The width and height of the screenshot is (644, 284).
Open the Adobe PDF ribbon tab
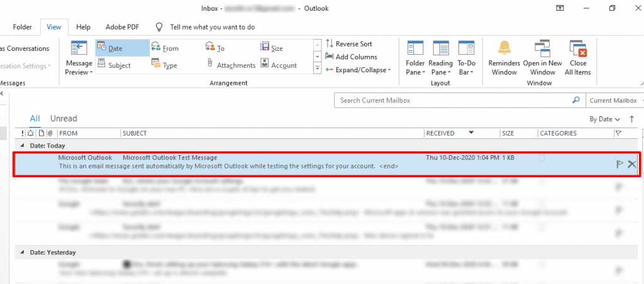click(x=122, y=27)
